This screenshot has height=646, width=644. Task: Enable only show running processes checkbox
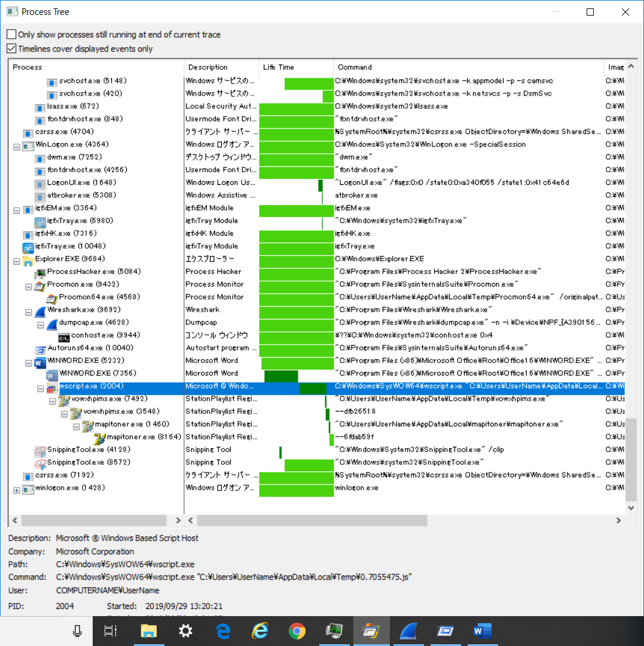(x=11, y=34)
